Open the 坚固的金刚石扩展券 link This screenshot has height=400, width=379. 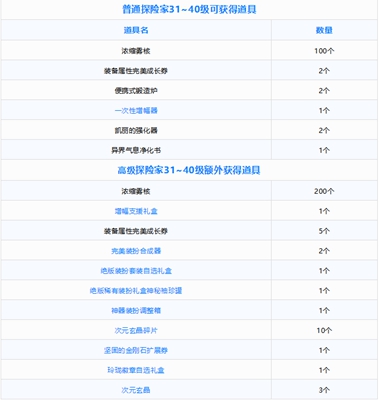[x=136, y=350]
